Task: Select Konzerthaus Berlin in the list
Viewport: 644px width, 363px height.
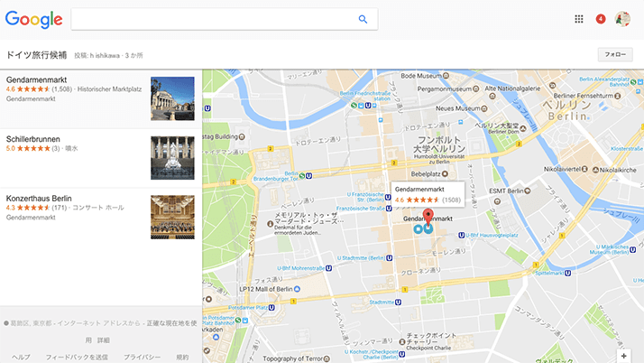Action: click(39, 198)
